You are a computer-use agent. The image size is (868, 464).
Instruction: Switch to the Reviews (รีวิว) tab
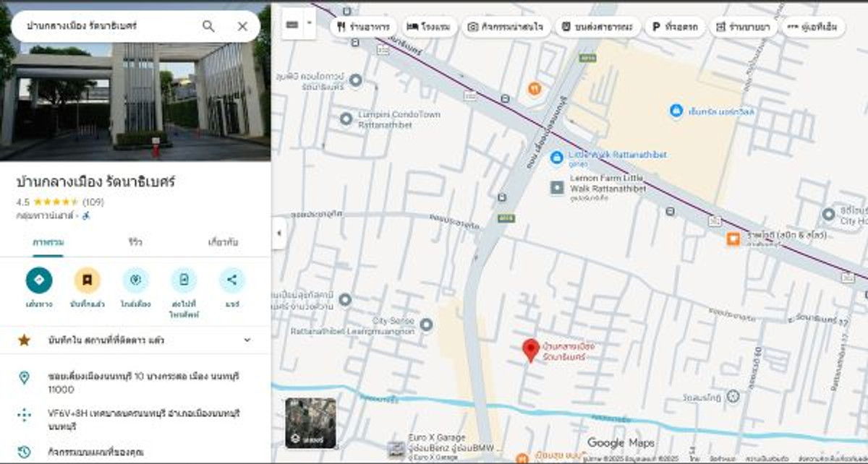(x=135, y=242)
